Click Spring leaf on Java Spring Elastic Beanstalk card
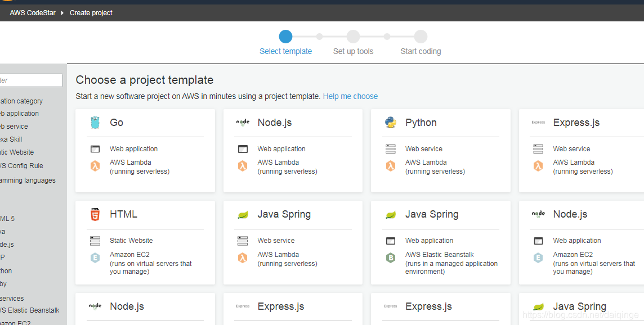The height and width of the screenshot is (325, 644). 391,215
